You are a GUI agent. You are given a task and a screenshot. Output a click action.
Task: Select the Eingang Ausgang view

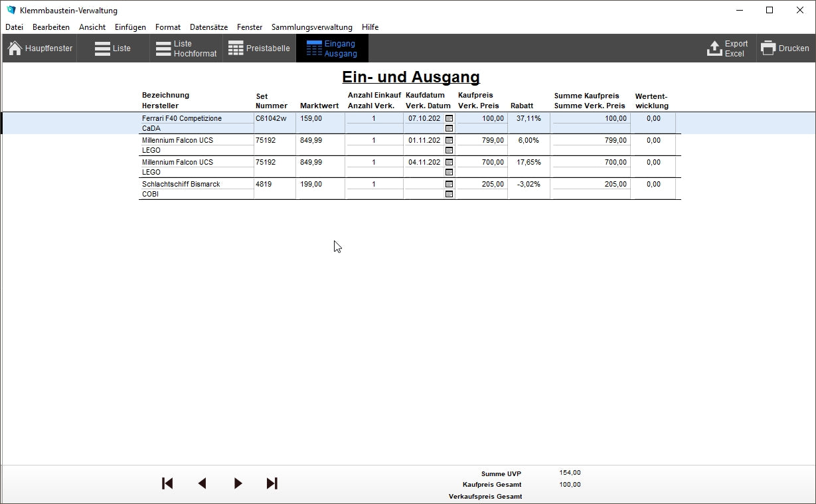click(x=332, y=48)
